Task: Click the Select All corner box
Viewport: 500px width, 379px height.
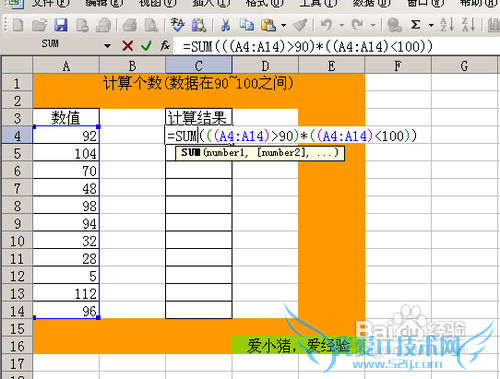Action: pyautogui.click(x=17, y=65)
